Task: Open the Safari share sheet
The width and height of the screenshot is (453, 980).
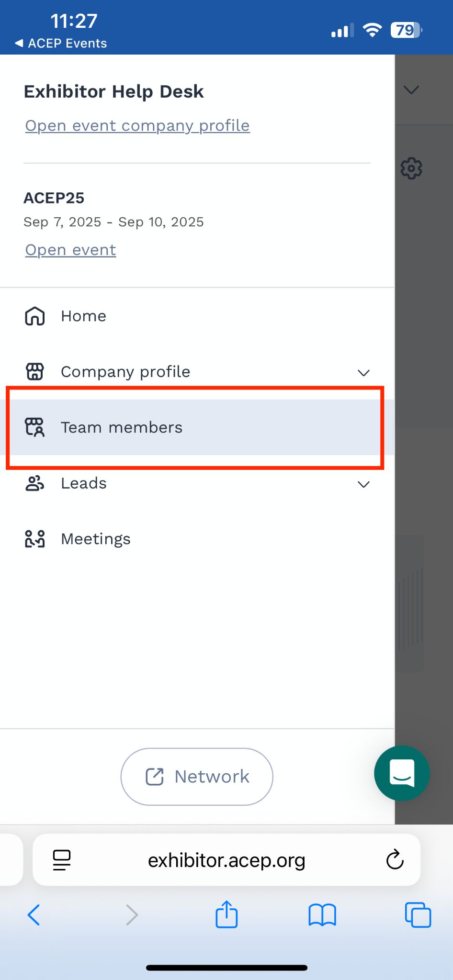Action: click(x=226, y=914)
